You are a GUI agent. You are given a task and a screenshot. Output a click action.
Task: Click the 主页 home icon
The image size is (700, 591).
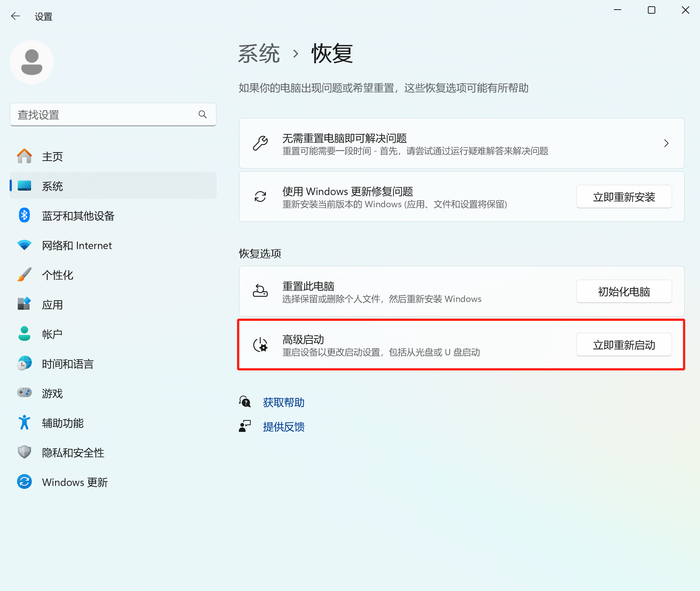pyautogui.click(x=24, y=156)
